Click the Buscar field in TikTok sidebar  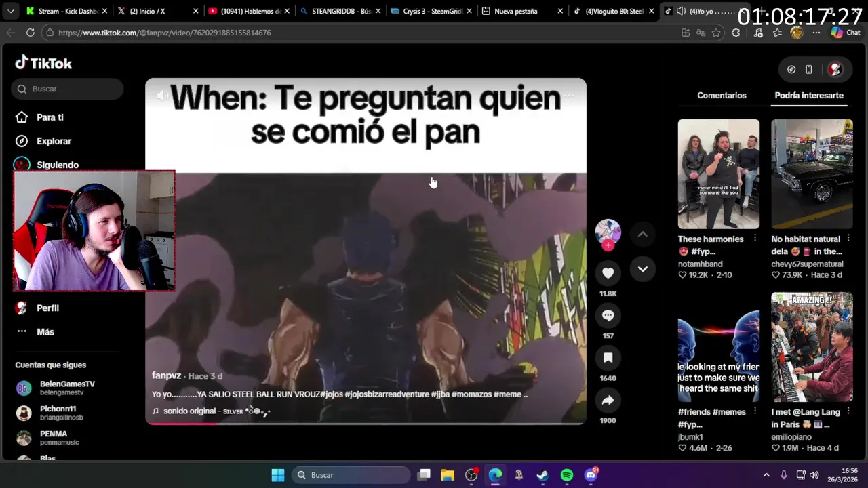[67, 89]
